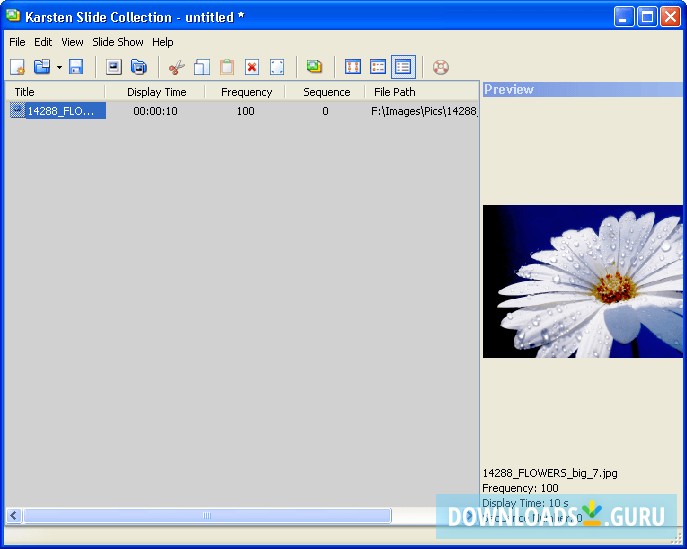687x549 pixels.
Task: Click the Add image icon
Action: (x=314, y=67)
